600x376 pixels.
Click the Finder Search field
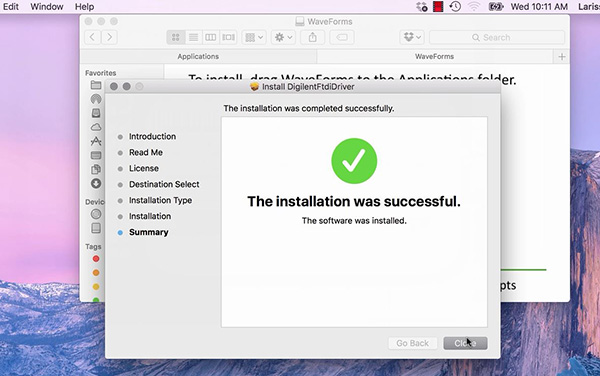(x=497, y=37)
